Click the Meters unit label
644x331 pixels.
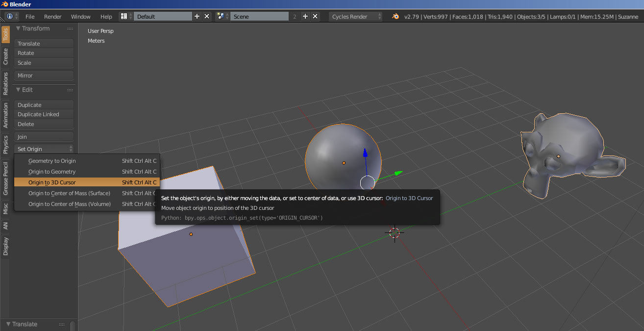(x=96, y=41)
